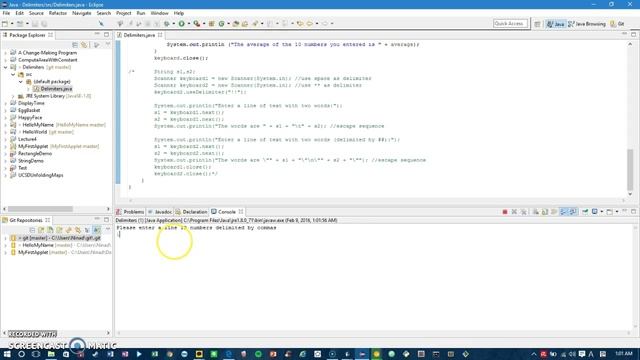Expand JRE System Library node
Screen dimensions: 640x360
tap(13, 96)
